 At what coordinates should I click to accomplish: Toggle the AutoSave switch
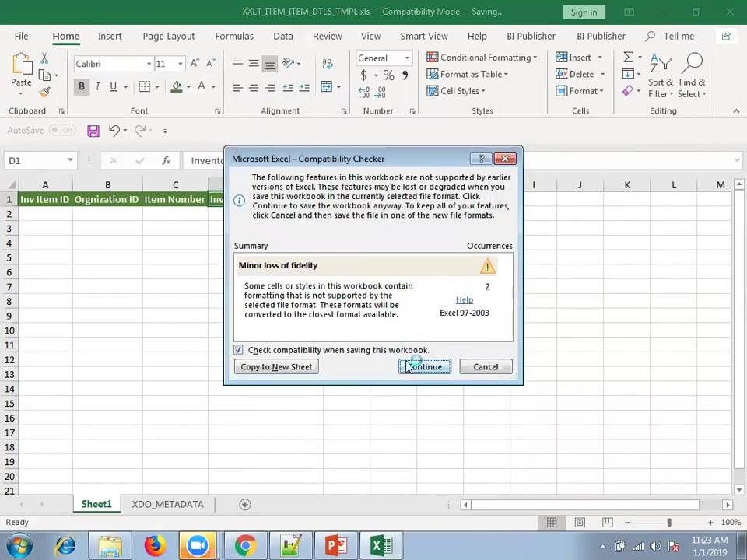[62, 130]
